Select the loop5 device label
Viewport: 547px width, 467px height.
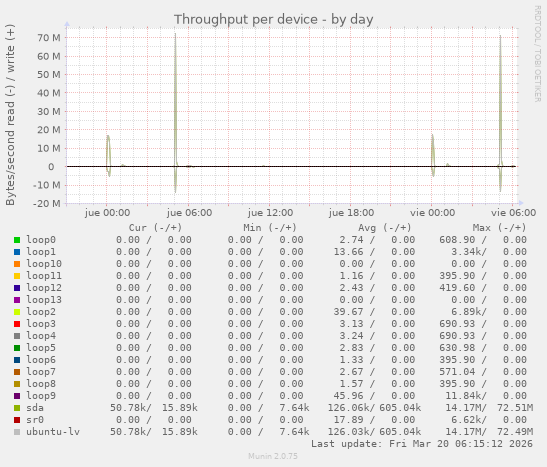pos(41,348)
